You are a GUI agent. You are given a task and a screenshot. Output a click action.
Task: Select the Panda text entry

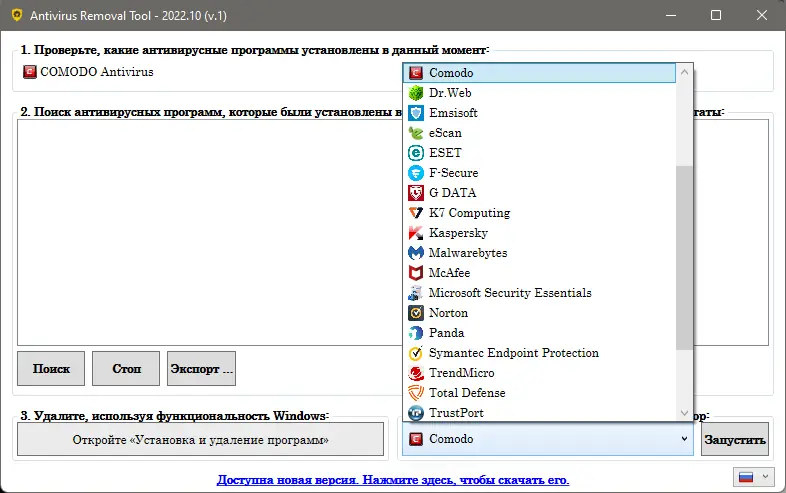point(447,333)
